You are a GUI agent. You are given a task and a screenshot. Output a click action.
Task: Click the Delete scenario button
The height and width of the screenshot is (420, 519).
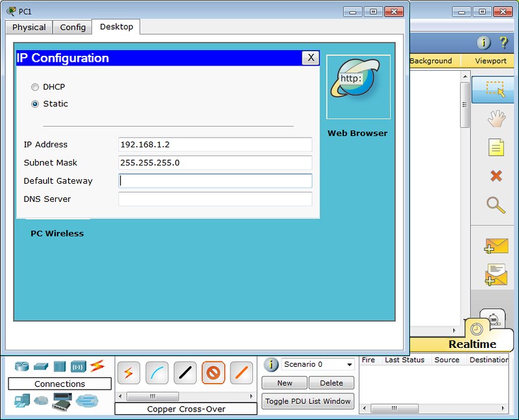[x=332, y=383]
